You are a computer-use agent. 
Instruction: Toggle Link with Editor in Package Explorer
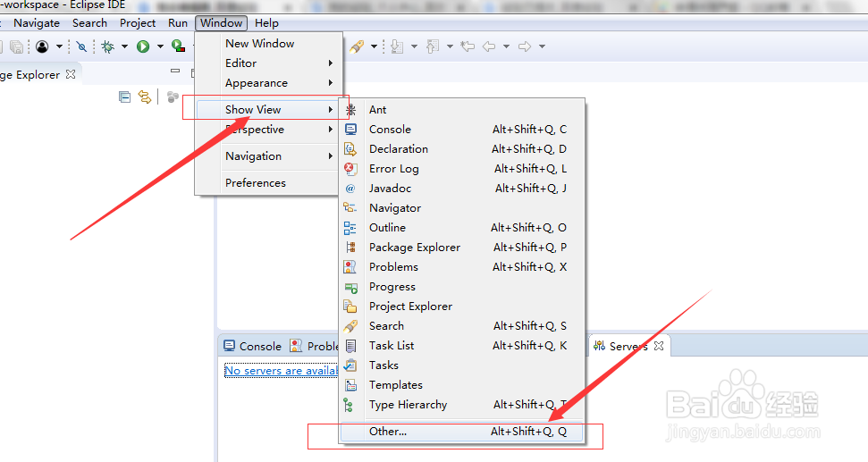(x=145, y=97)
